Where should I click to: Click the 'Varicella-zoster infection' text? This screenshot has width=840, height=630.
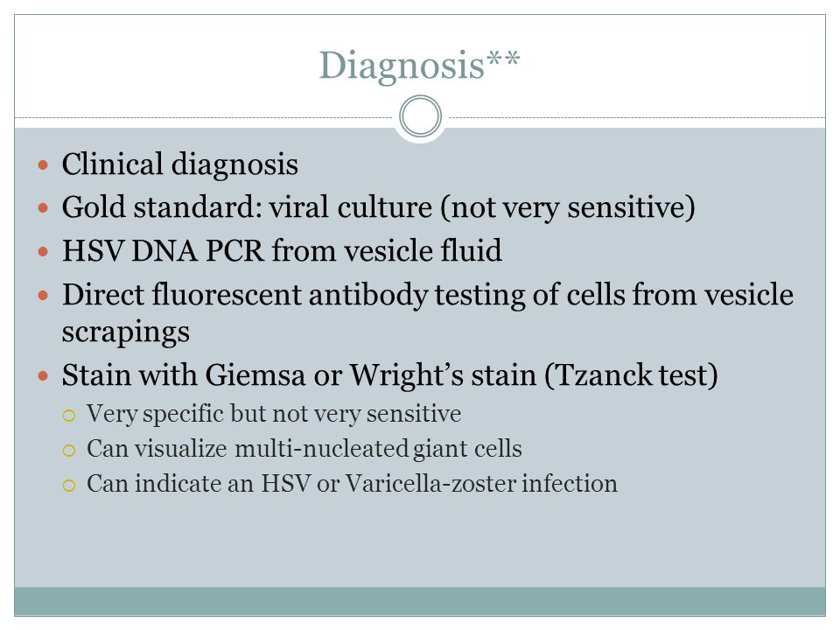coord(481,483)
